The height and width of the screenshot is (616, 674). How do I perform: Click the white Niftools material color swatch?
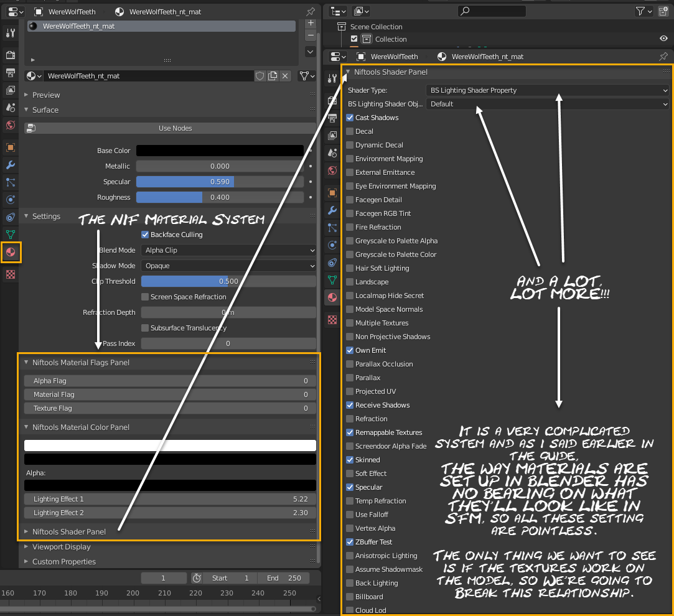point(171,446)
